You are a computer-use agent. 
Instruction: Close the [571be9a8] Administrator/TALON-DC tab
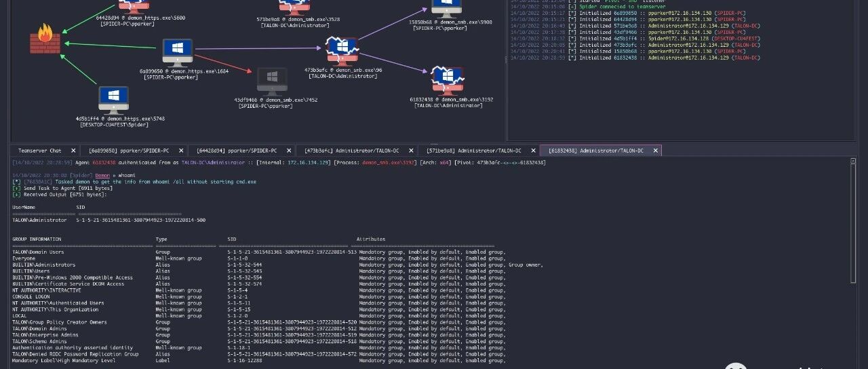coord(533,151)
